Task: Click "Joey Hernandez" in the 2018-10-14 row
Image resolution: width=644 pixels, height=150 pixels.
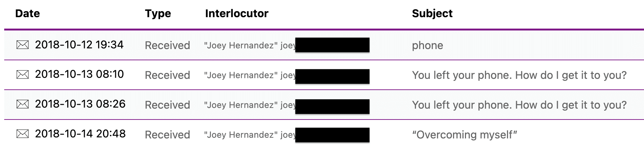Action: click(x=241, y=135)
